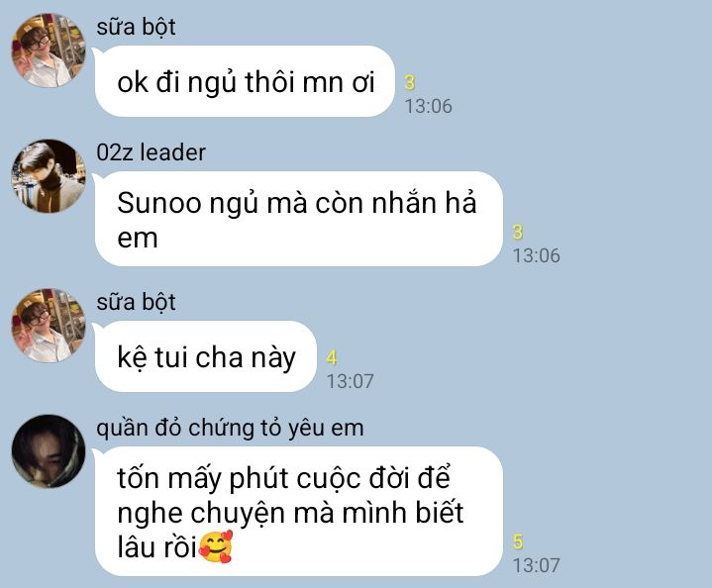
Task: Select the "kệ tui cha này" message bubble
Action: point(205,356)
